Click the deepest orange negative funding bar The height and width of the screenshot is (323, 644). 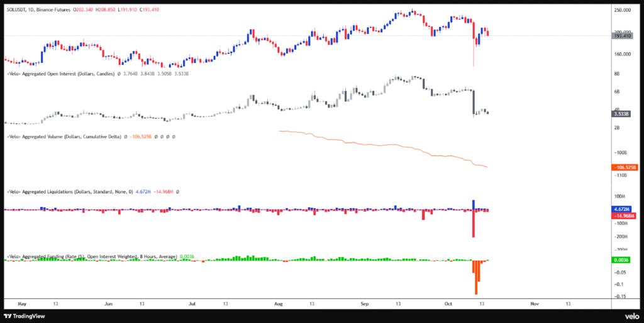point(476,277)
